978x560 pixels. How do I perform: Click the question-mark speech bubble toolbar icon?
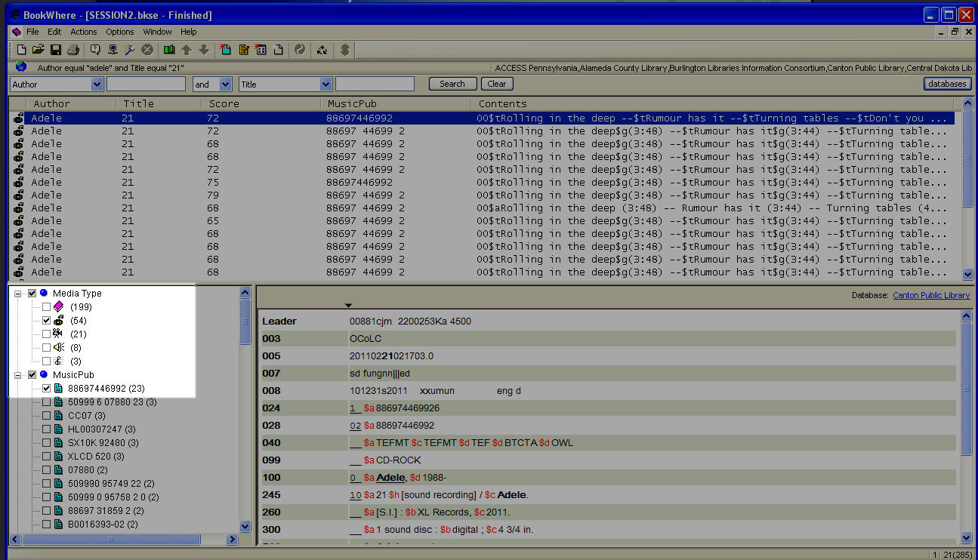tap(95, 50)
